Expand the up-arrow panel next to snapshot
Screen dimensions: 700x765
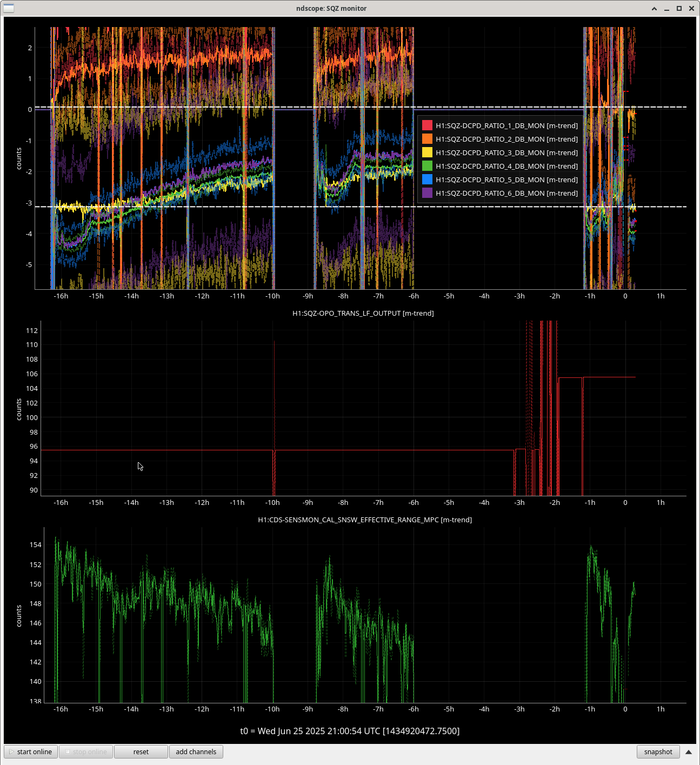tap(689, 751)
